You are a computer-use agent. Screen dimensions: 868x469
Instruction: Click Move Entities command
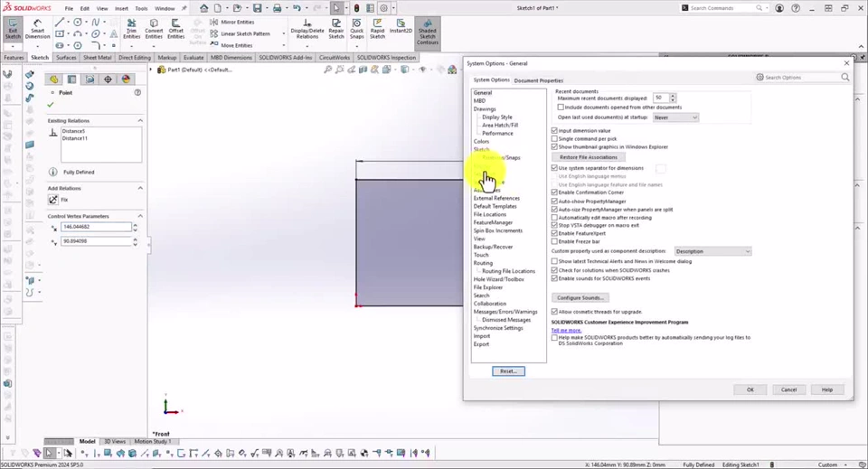[231, 45]
